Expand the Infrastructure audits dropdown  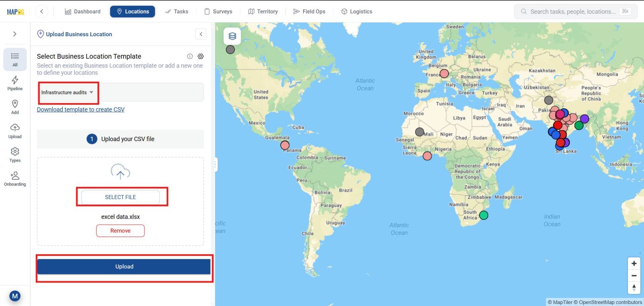point(68,92)
